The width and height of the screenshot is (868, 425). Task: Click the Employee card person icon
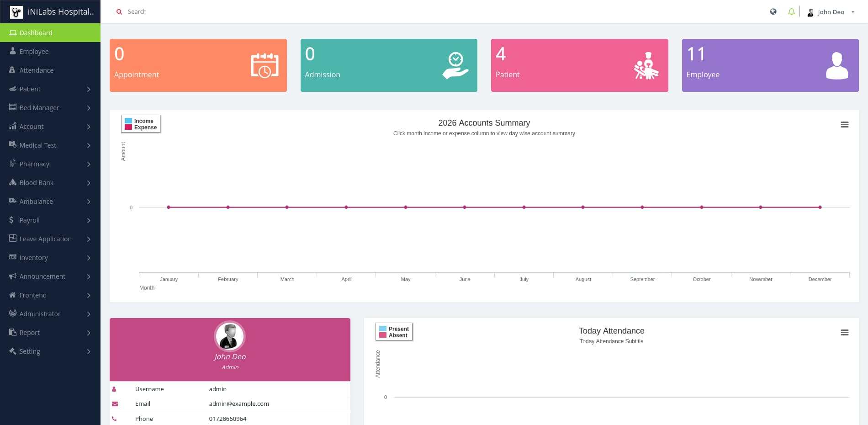836,65
